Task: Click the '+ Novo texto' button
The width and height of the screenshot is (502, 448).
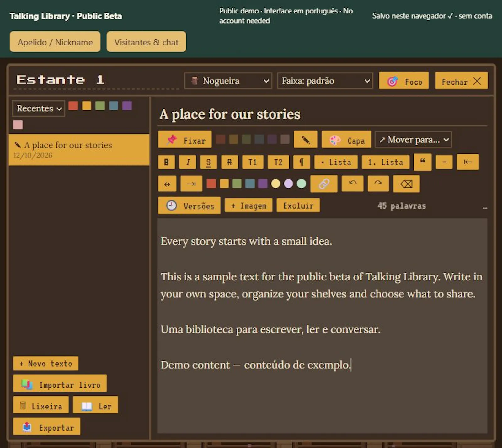Action: click(x=46, y=363)
